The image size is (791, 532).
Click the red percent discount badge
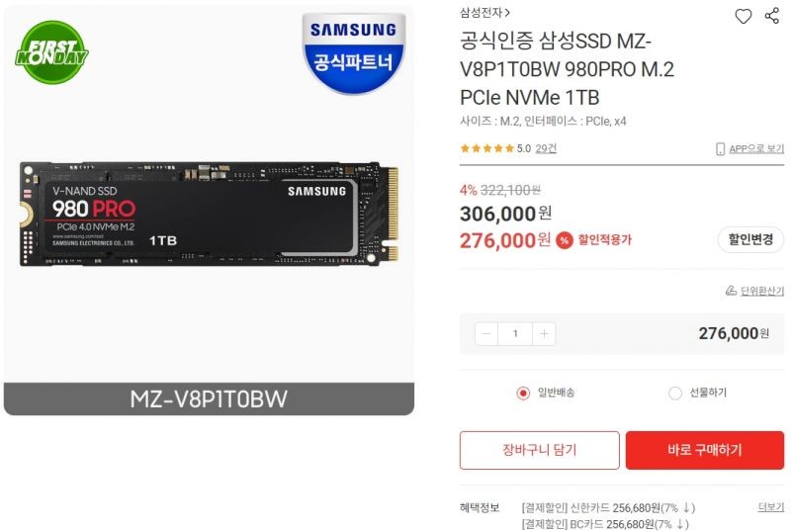565,240
